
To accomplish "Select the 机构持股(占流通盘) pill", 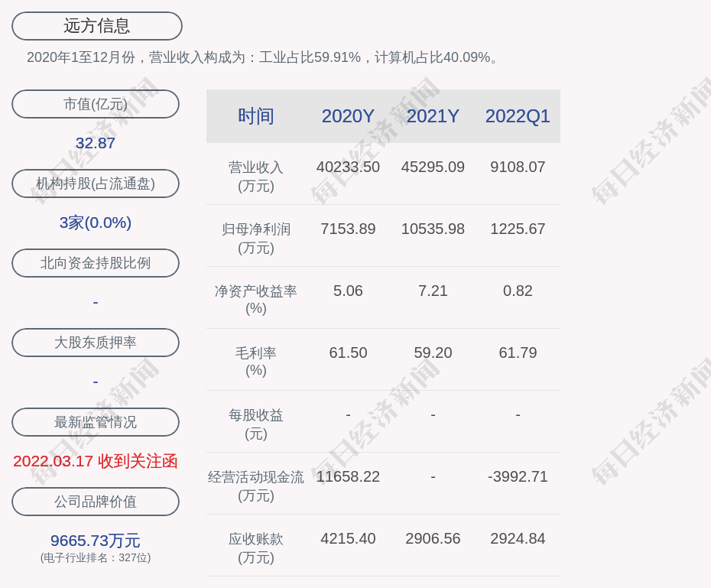I will [96, 184].
